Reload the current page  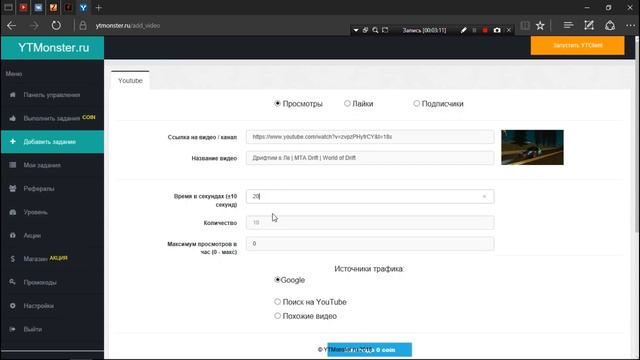56,25
